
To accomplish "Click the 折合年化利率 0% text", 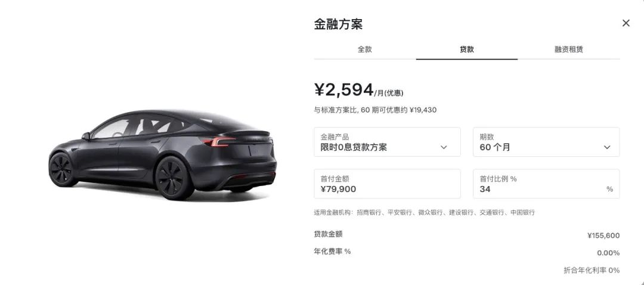I will [592, 270].
